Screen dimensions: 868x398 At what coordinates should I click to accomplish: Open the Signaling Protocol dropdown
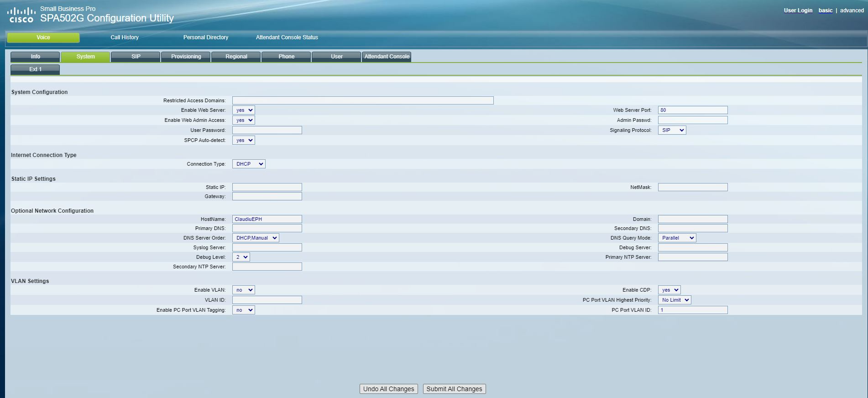[x=671, y=130]
